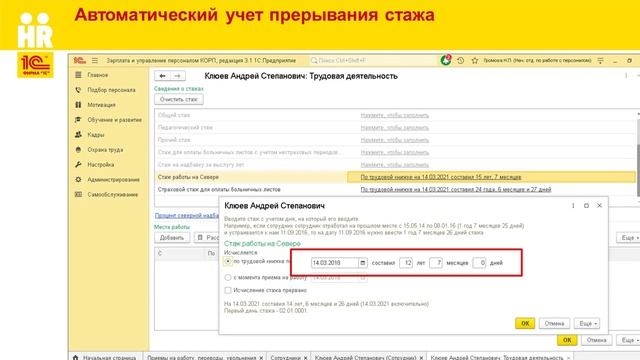
Task: Click the Подбор персонала phone icon
Action: [78, 90]
